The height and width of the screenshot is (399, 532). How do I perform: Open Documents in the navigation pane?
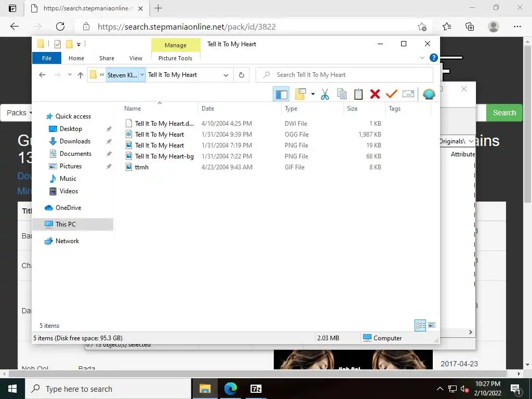click(75, 154)
